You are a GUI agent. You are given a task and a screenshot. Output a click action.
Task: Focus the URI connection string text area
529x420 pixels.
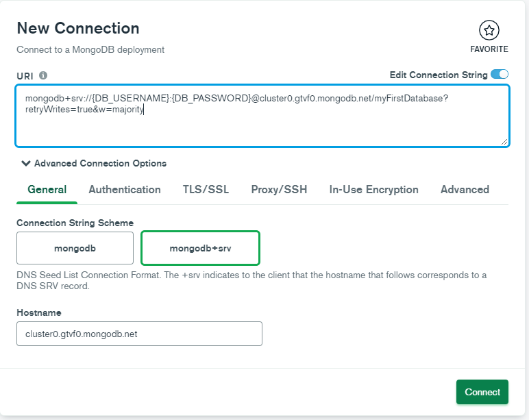click(262, 116)
